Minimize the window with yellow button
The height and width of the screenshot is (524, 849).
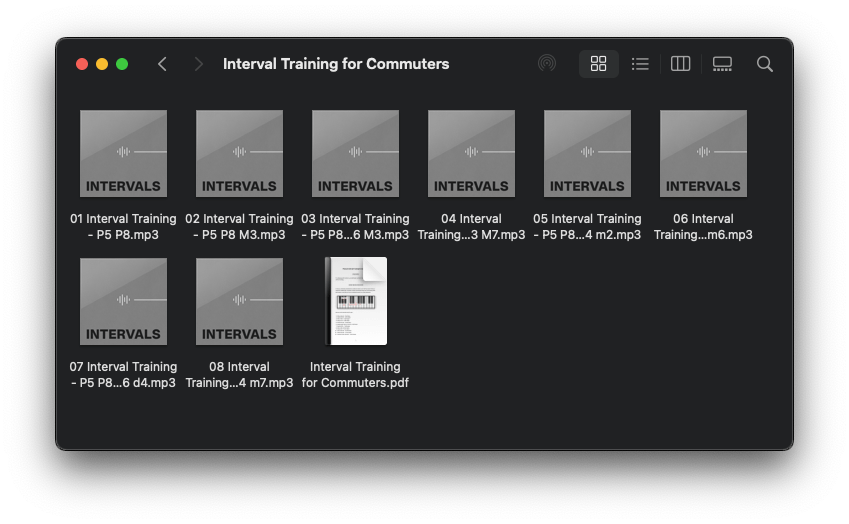click(102, 64)
